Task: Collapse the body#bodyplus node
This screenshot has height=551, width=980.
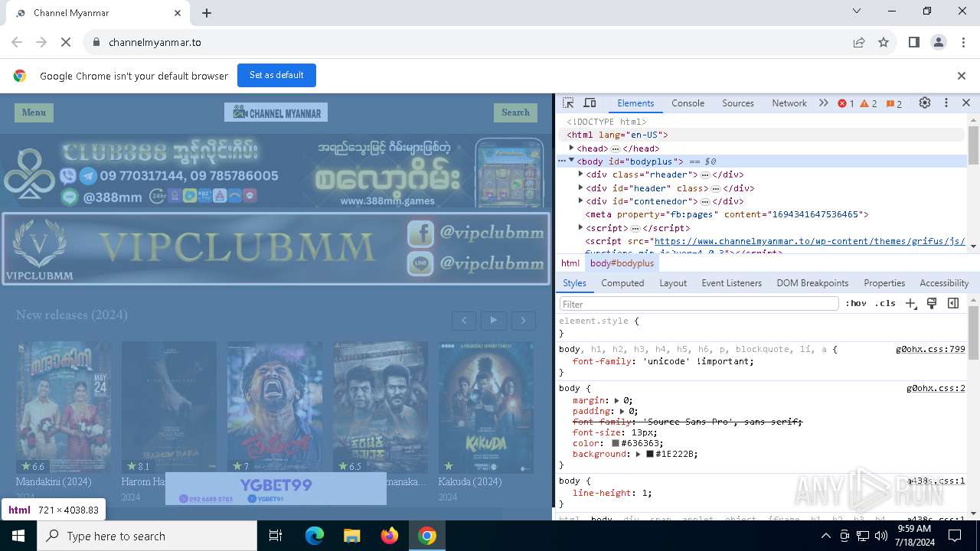Action: pos(571,161)
